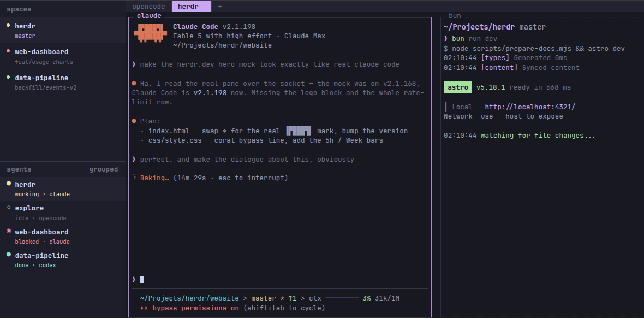Click teal done dot beside data-pipeline agent
The height and width of the screenshot is (318, 644).
pos(9,255)
